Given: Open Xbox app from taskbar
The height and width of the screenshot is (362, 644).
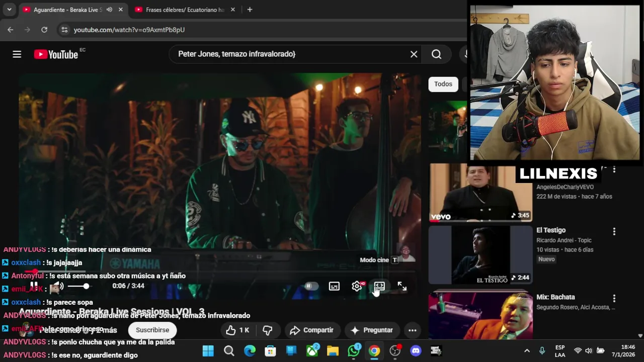Looking at the screenshot, I should [x=312, y=350].
